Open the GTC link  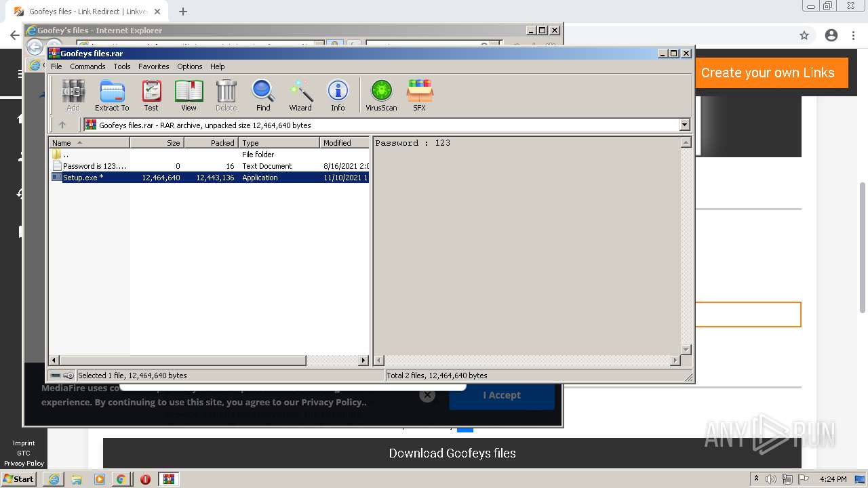tap(24, 453)
